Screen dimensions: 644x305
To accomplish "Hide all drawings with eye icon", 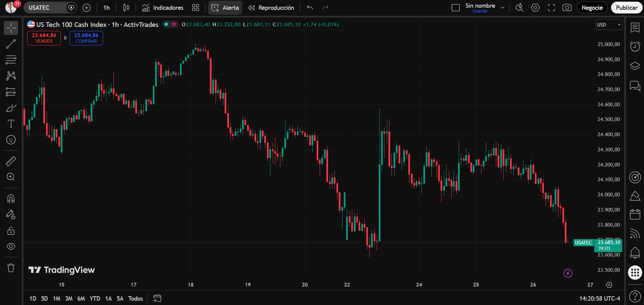I will 11,246.
